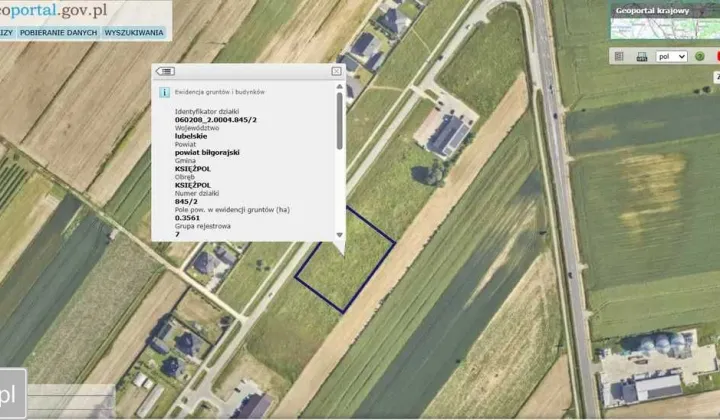
Task: Click the popup scrollbar up arrow
Action: point(339,86)
